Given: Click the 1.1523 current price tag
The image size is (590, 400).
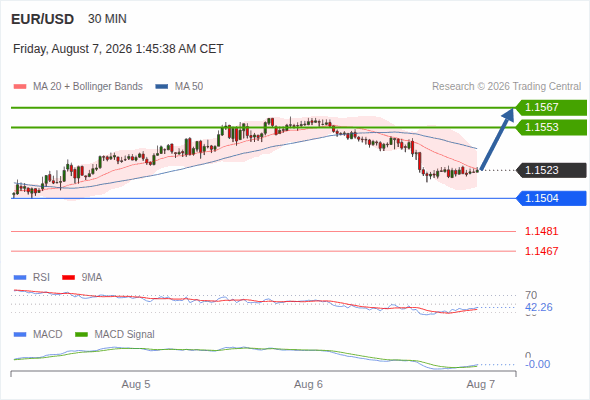Looking at the screenshot, I should click(551, 170).
